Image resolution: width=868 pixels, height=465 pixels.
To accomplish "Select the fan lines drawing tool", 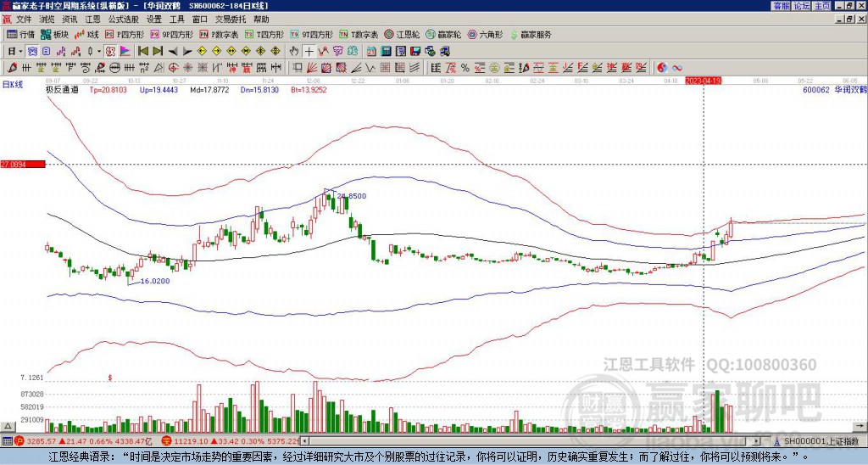I will point(312,68).
